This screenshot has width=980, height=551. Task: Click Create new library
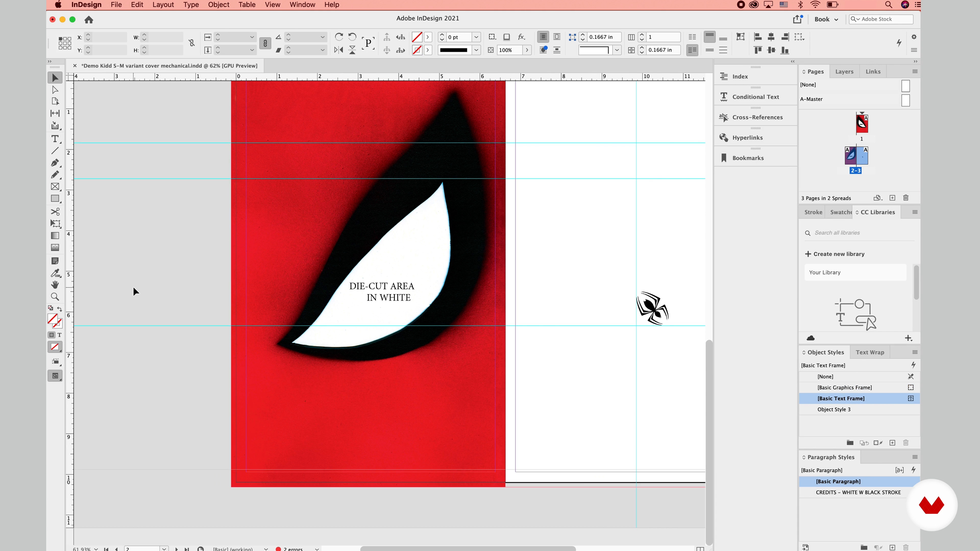[x=835, y=254]
